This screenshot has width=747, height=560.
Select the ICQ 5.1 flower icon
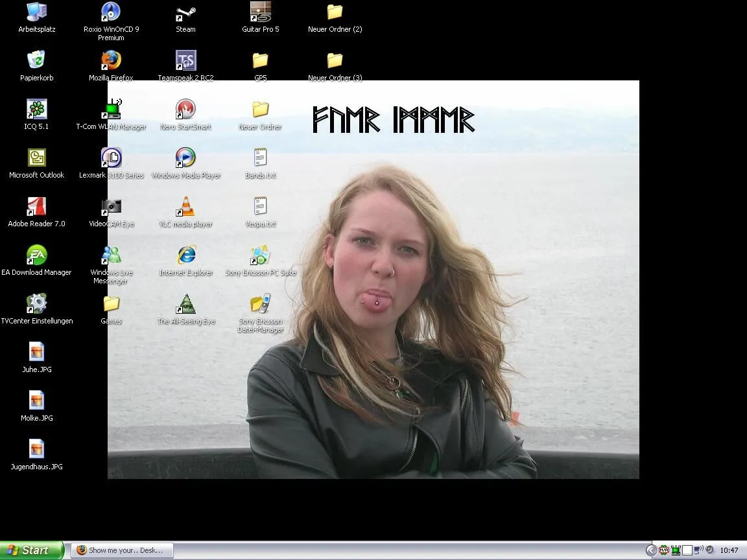(x=37, y=110)
